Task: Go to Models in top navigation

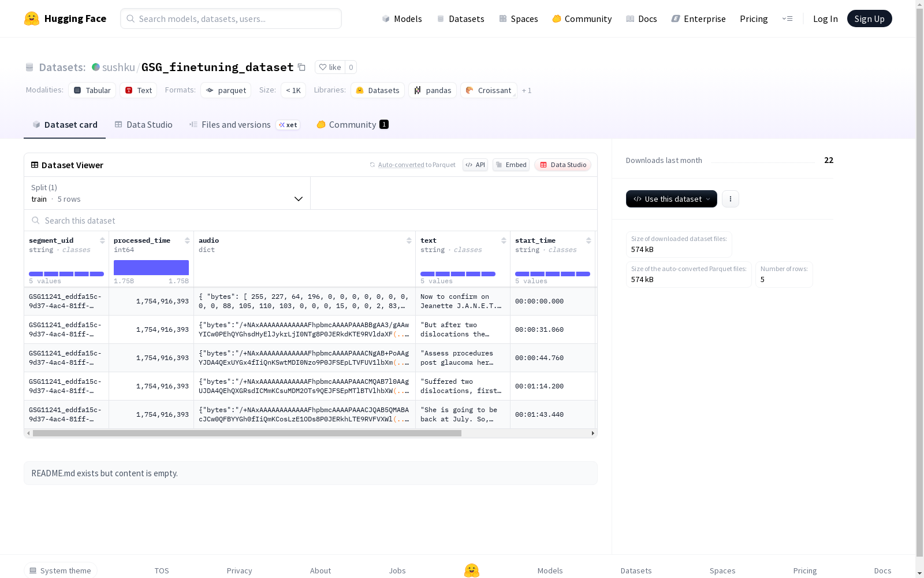Action: coord(402,18)
